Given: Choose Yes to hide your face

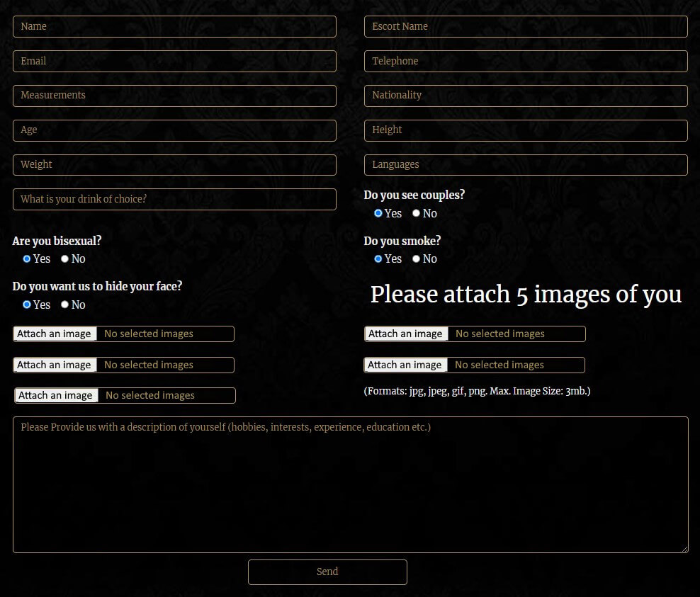Looking at the screenshot, I should pos(27,305).
